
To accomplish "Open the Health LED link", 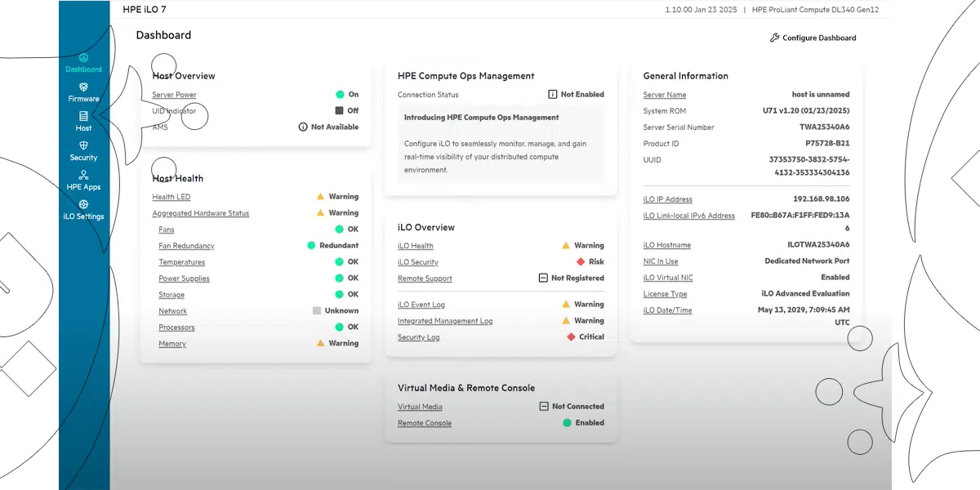I will pos(171,197).
